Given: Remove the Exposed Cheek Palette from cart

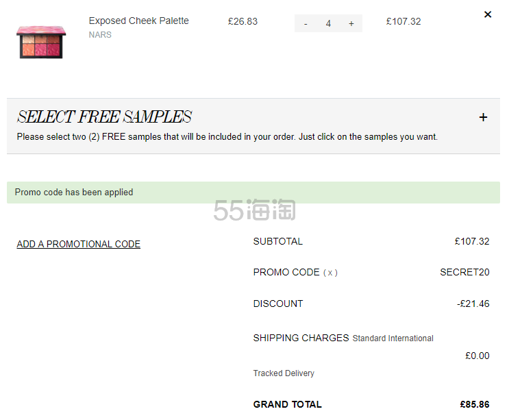Looking at the screenshot, I should pos(488,14).
